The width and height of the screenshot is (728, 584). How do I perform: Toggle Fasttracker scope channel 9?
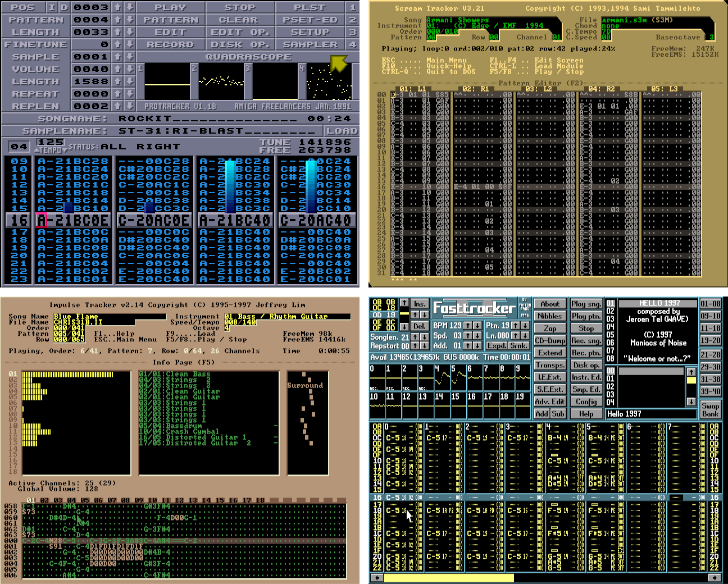(x=523, y=377)
